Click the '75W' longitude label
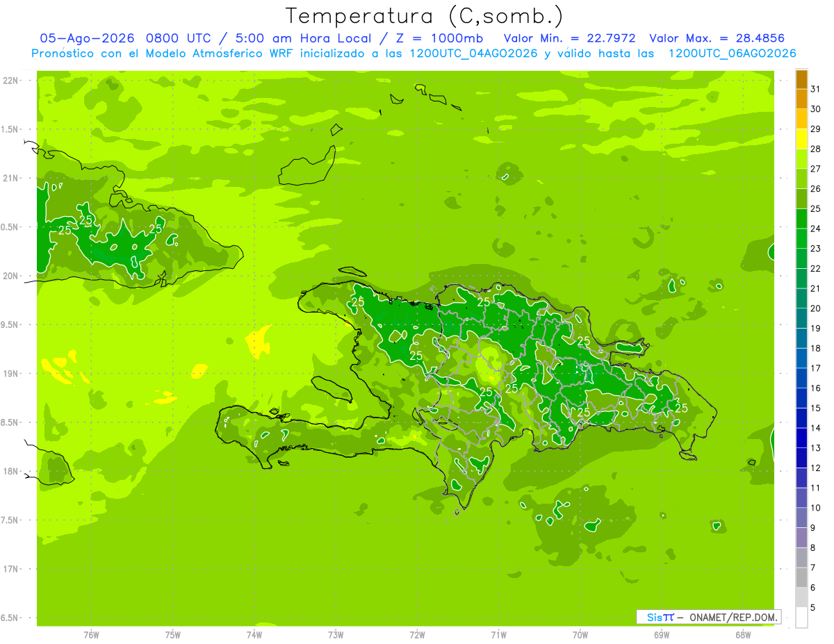This screenshot has height=644, width=834. coord(173,635)
